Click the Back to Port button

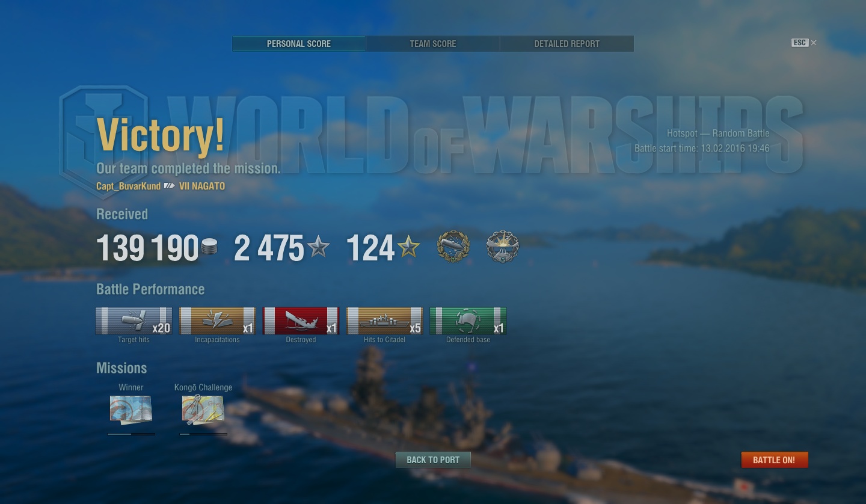coord(433,460)
